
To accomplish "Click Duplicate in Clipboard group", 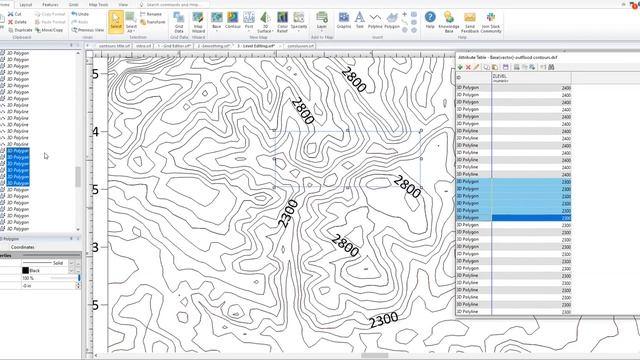I will (x=20, y=30).
